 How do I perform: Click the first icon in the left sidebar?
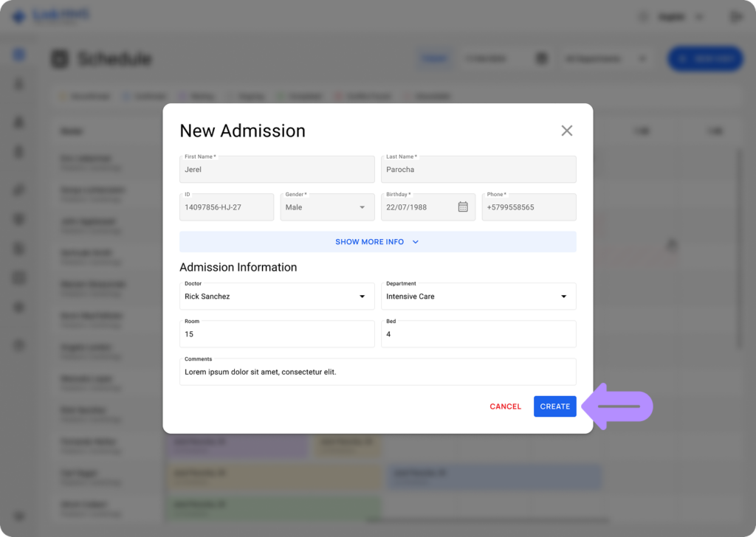[x=18, y=54]
